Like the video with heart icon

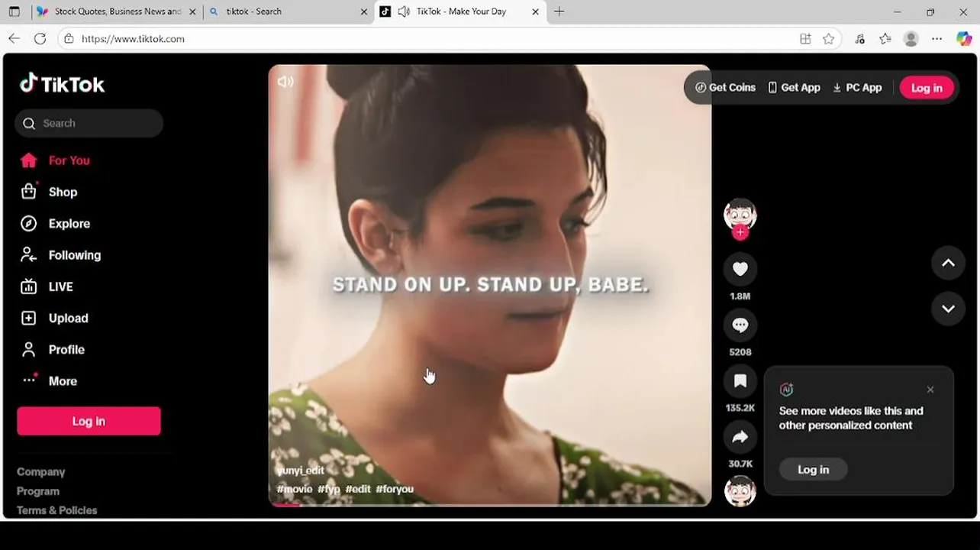coord(740,269)
